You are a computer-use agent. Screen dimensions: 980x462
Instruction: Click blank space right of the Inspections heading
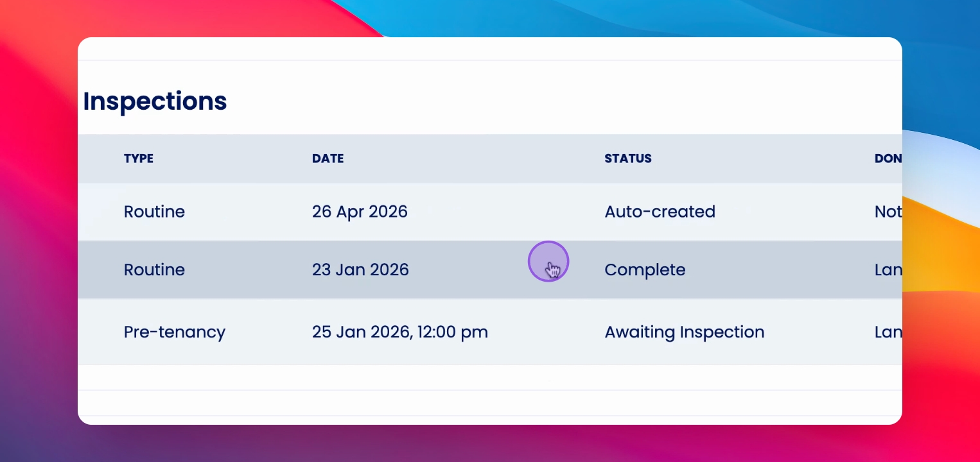pyautogui.click(x=565, y=101)
